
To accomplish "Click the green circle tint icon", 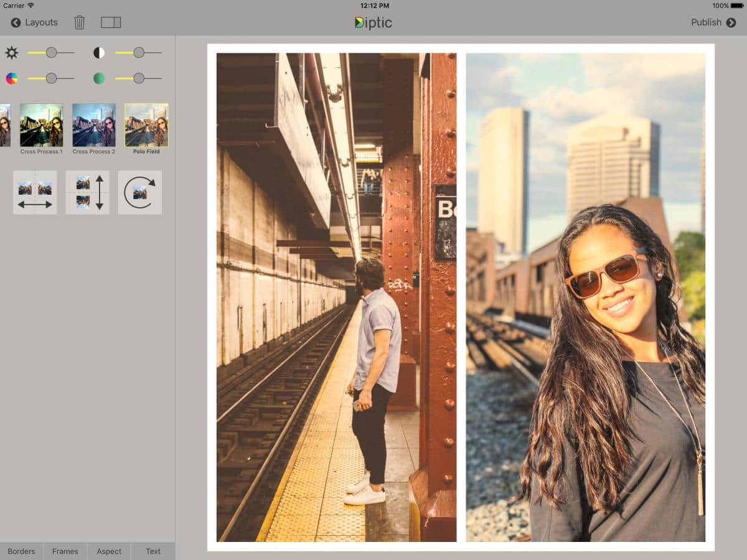I will tap(99, 78).
